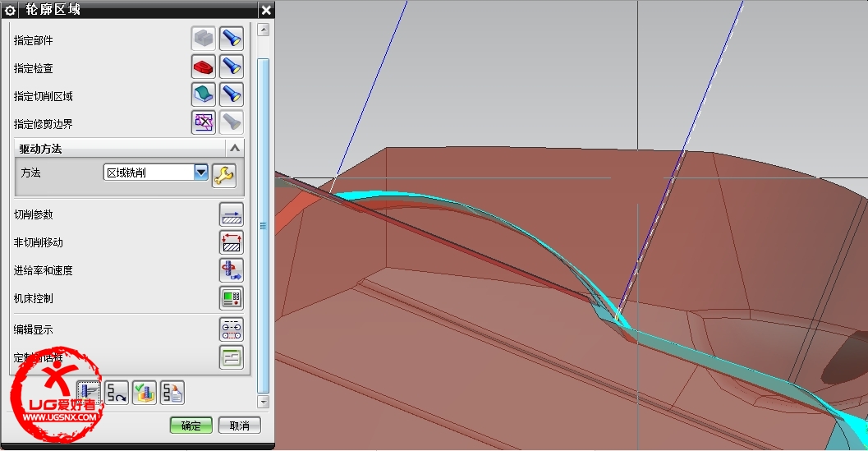This screenshot has width=868, height=451.
Task: Click the Edit Display (编辑显示) icon
Action: point(232,329)
